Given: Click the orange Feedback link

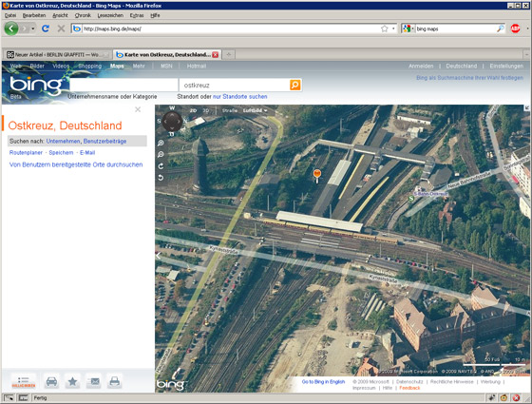Looking at the screenshot, I should tap(409, 388).
